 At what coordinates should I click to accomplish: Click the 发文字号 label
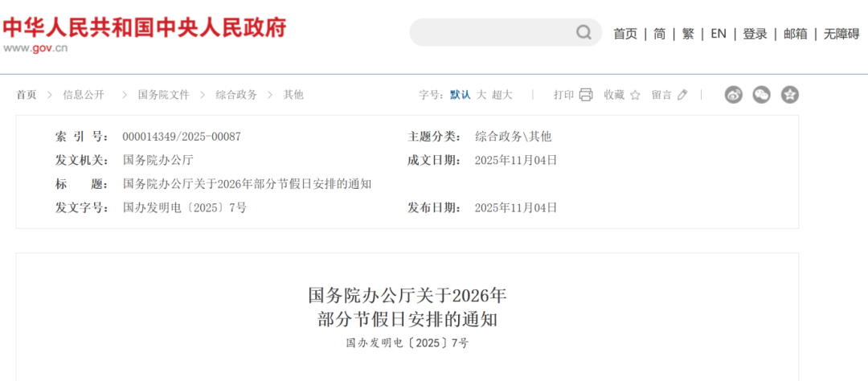82,208
